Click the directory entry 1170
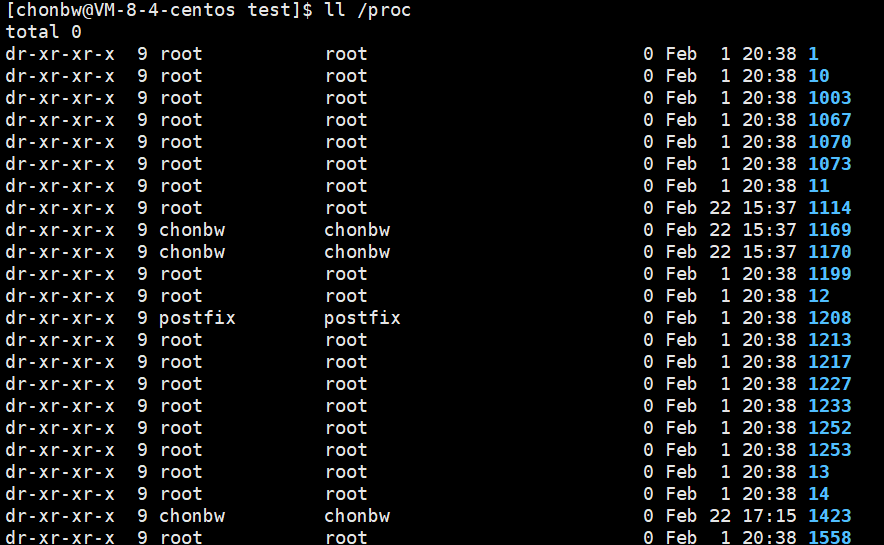This screenshot has height=545, width=884. tap(829, 252)
